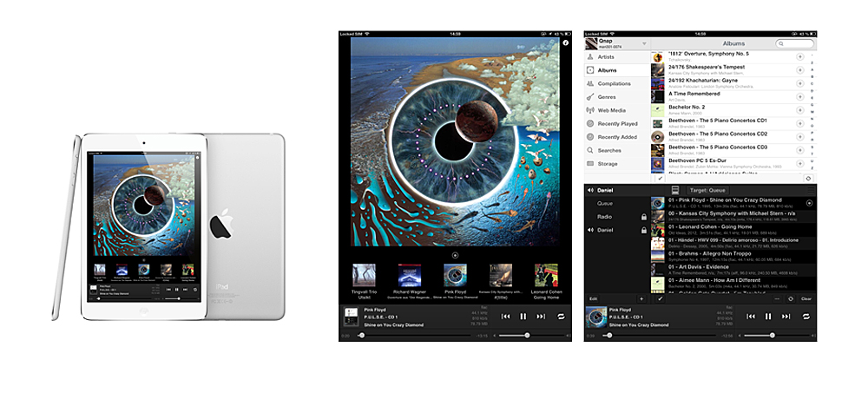868x399 pixels.
Task: Open the Artists category
Action: 616,57
